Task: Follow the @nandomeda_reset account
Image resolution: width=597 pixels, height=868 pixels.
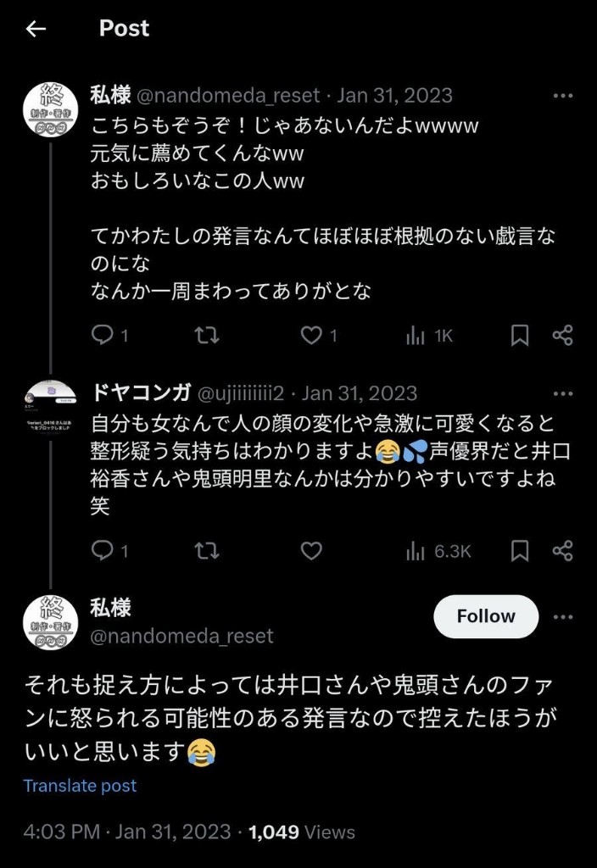Action: pyautogui.click(x=486, y=616)
